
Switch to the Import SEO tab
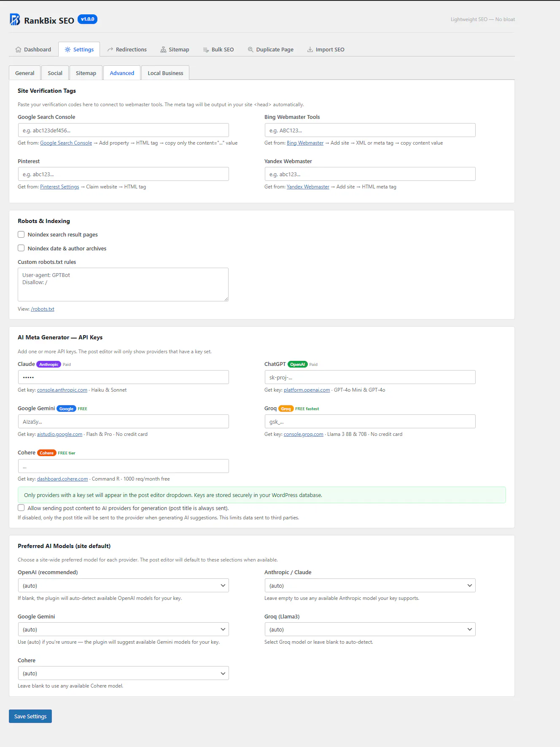pyautogui.click(x=326, y=49)
